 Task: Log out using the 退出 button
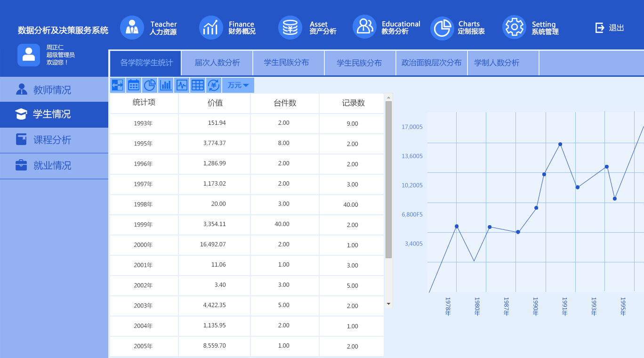(610, 28)
